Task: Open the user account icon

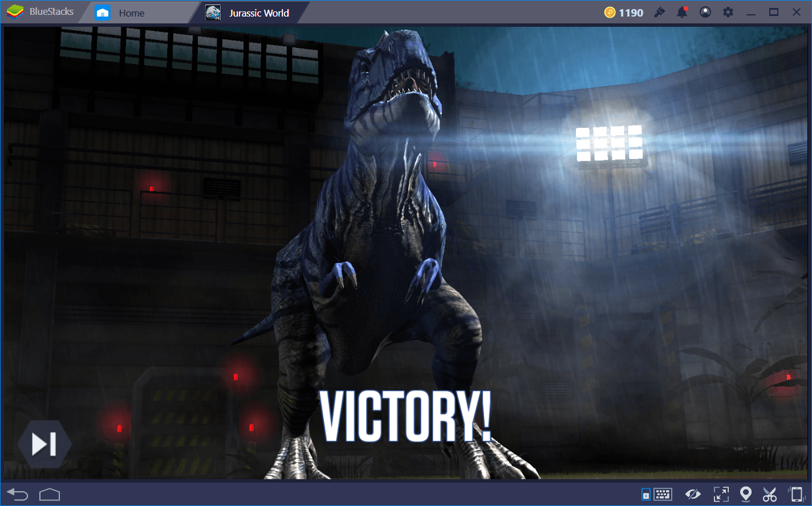Action: (x=705, y=12)
